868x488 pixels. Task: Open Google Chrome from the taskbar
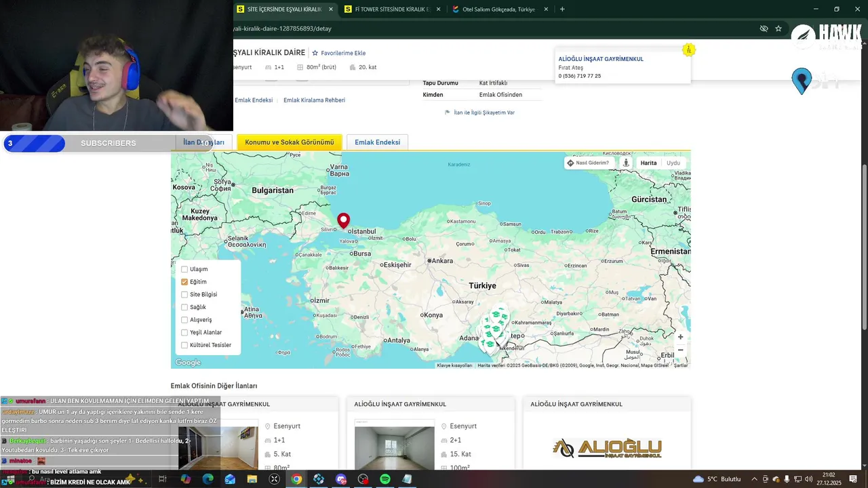pos(296,479)
